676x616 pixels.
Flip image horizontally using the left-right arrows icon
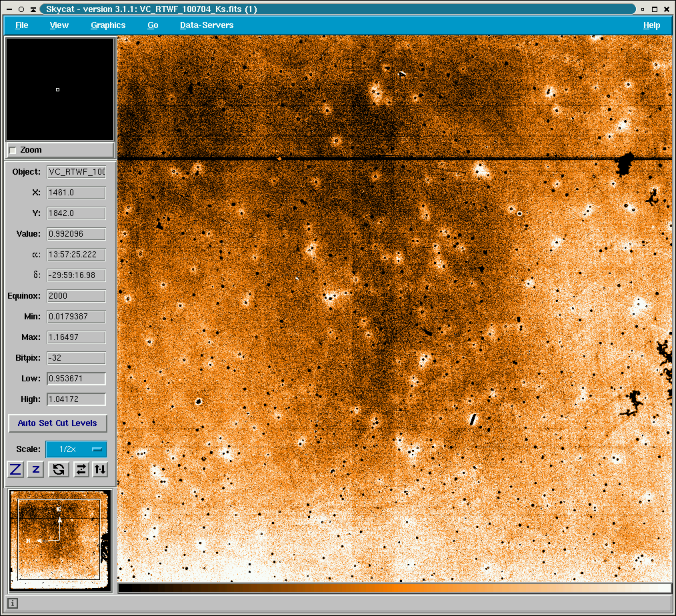click(81, 469)
